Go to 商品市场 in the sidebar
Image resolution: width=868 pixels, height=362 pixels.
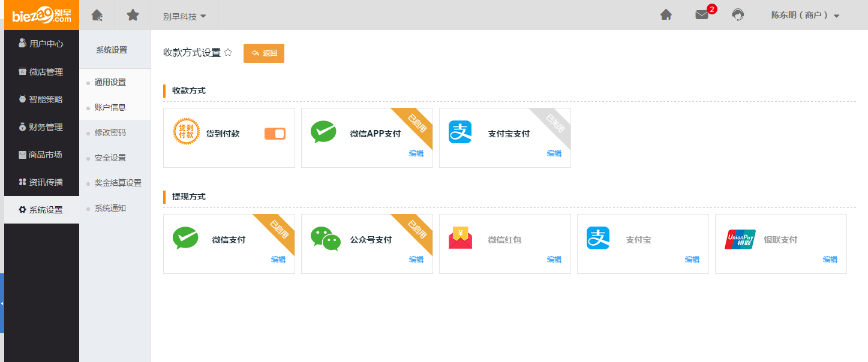41,155
